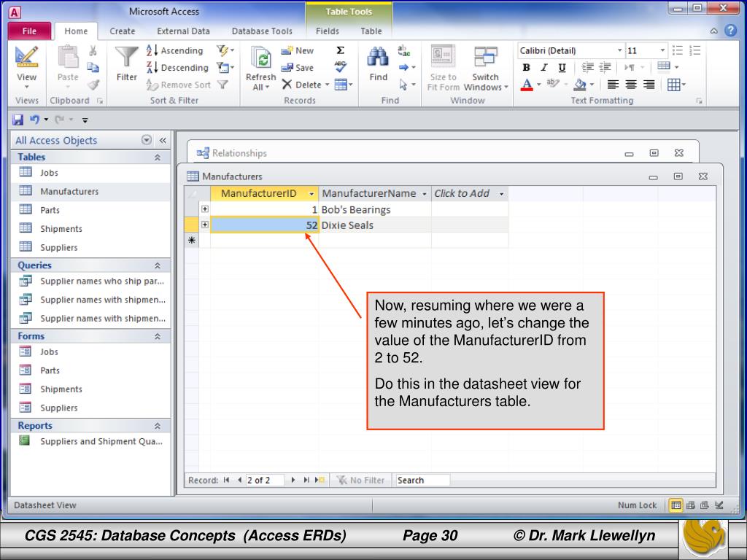Click the Filter funnel icon
747x560 pixels.
tap(127, 57)
